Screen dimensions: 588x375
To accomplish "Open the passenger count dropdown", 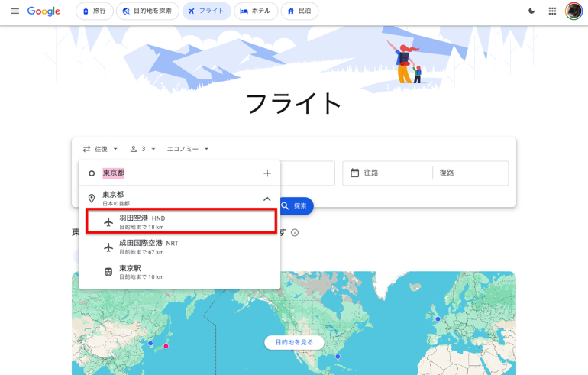I will pyautogui.click(x=143, y=149).
